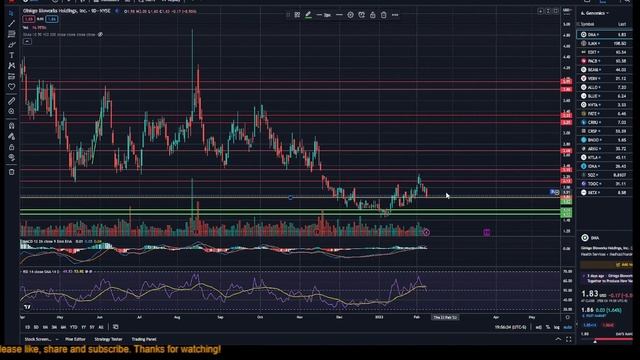The image size is (640, 360).
Task: Change line color via pencil swatch
Action: [x=309, y=15]
